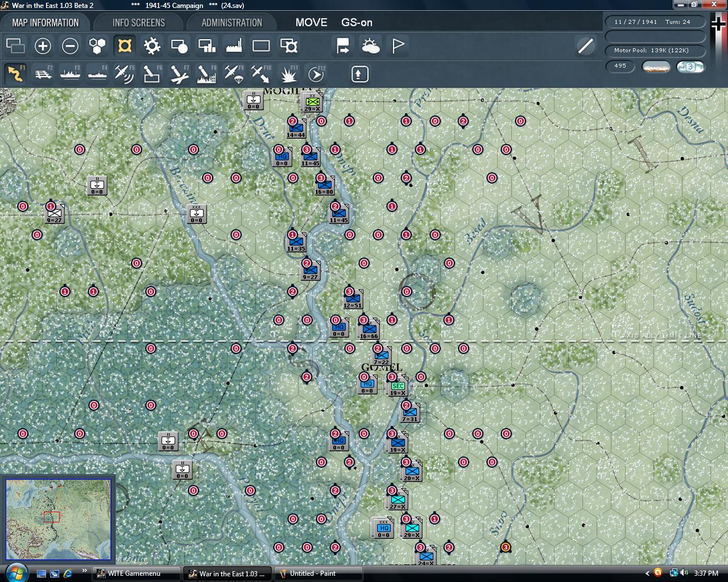
Task: Click the boxed up-arrow toolbar button
Action: click(x=359, y=74)
